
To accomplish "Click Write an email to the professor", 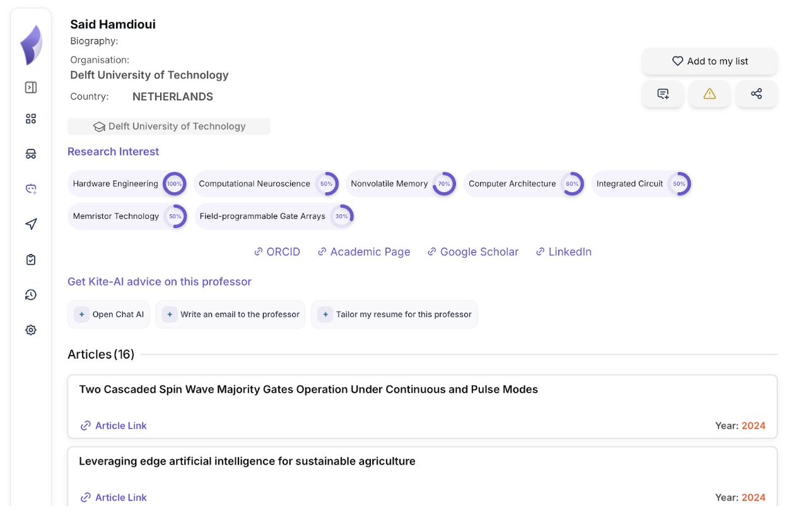I will coord(231,315).
